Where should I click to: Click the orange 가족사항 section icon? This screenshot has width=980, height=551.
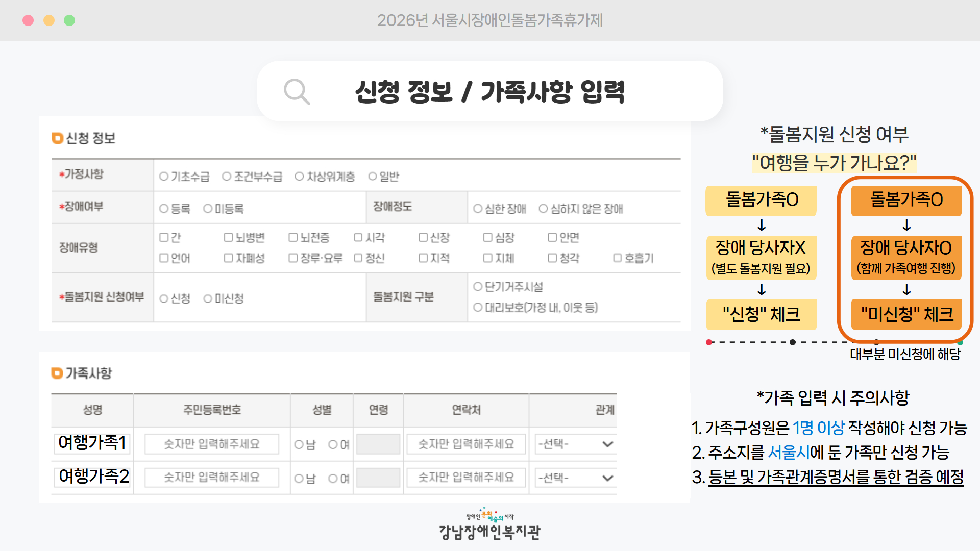pyautogui.click(x=57, y=373)
